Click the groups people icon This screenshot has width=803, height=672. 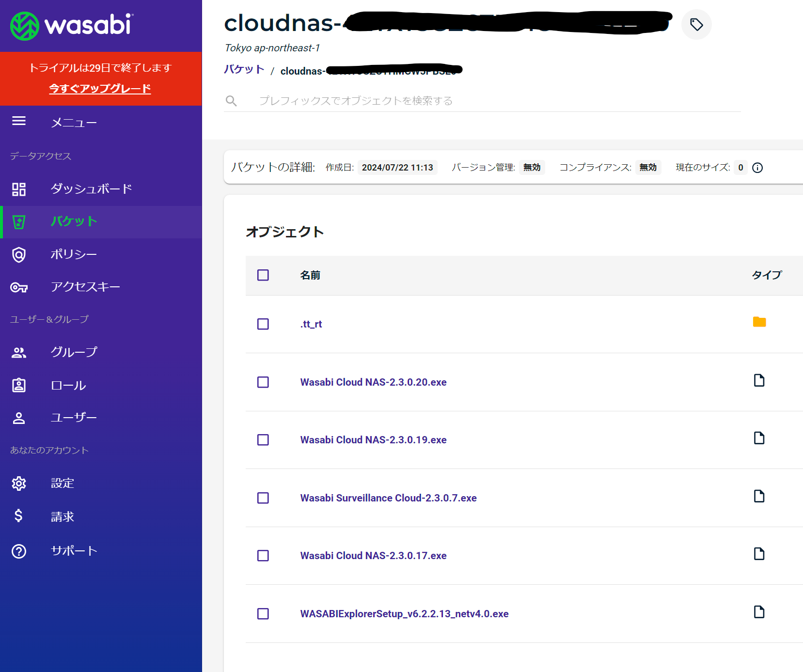(x=18, y=352)
